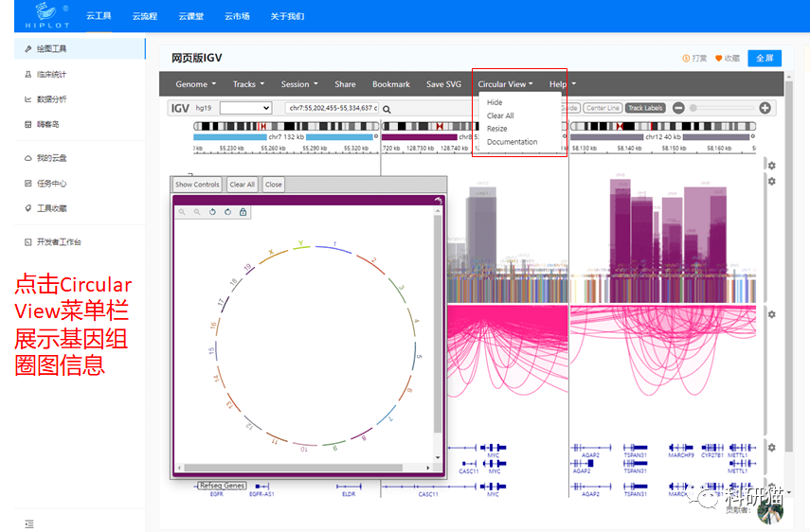This screenshot has width=810, height=532.
Task: Toggle the Track Labels button
Action: click(645, 108)
